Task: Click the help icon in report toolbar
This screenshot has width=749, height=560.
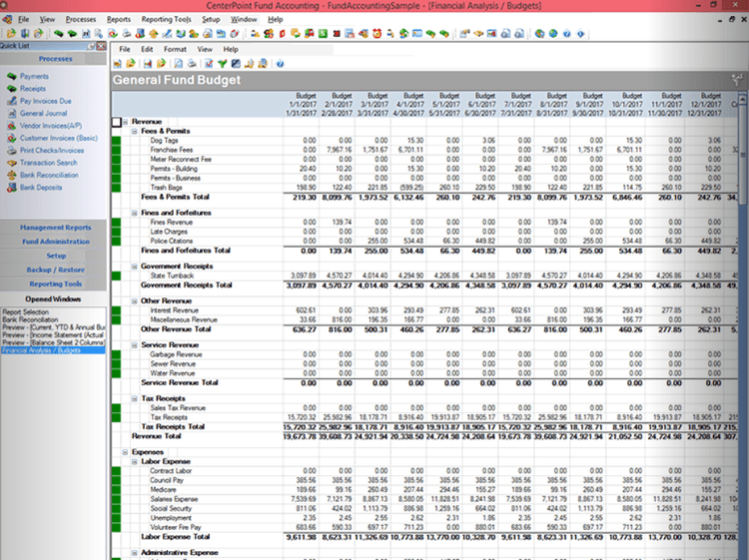Action: point(280,64)
